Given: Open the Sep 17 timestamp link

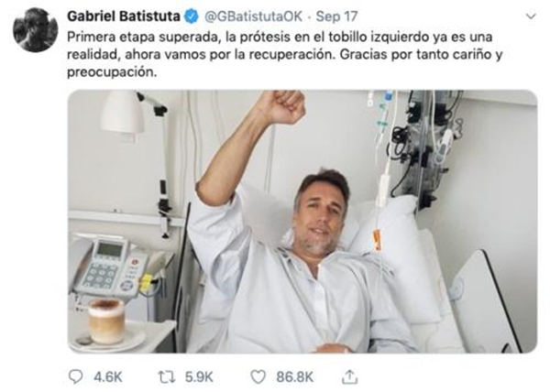Looking at the screenshot, I should click(336, 16).
